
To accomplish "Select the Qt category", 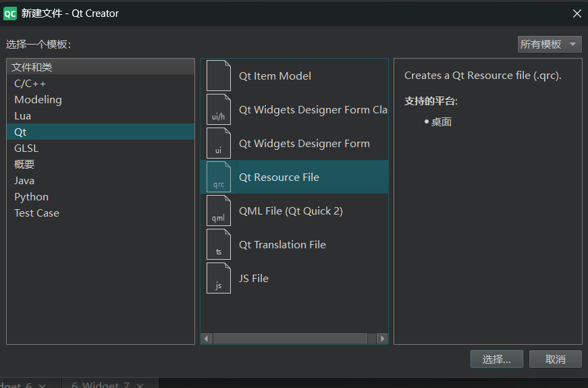I will [101, 132].
